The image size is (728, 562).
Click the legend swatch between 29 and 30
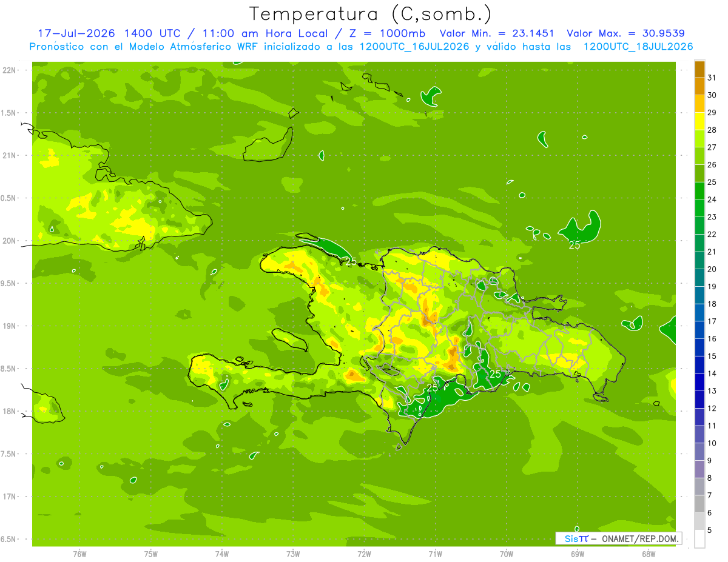699,104
